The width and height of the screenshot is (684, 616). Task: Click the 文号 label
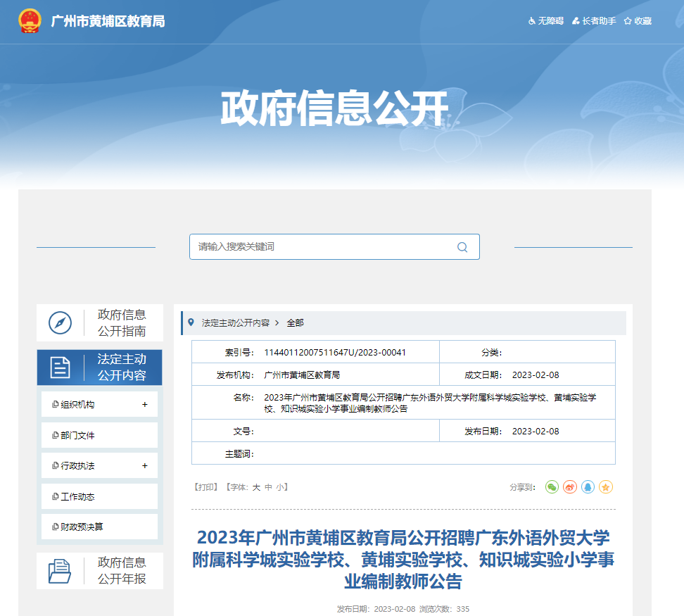(x=243, y=432)
